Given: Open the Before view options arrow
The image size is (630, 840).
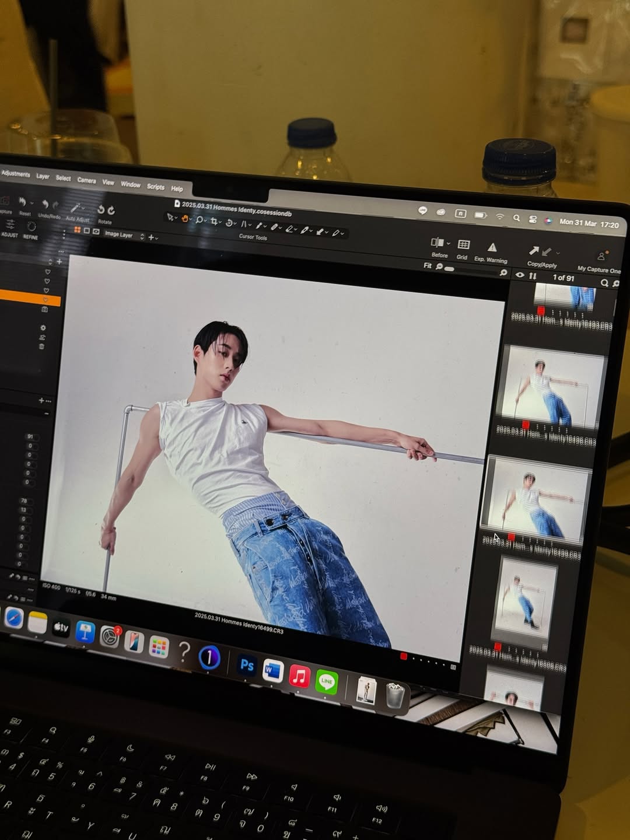Looking at the screenshot, I should (x=449, y=243).
